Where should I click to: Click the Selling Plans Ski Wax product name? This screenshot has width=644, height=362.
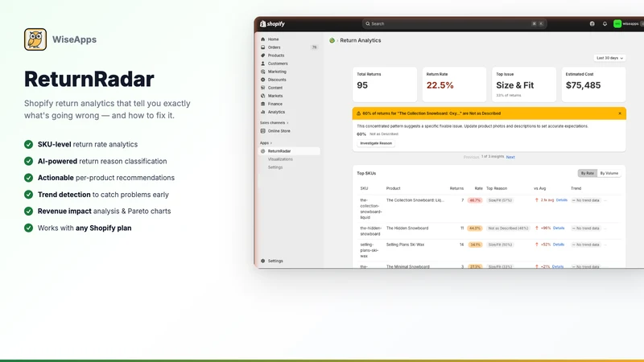pyautogui.click(x=405, y=245)
